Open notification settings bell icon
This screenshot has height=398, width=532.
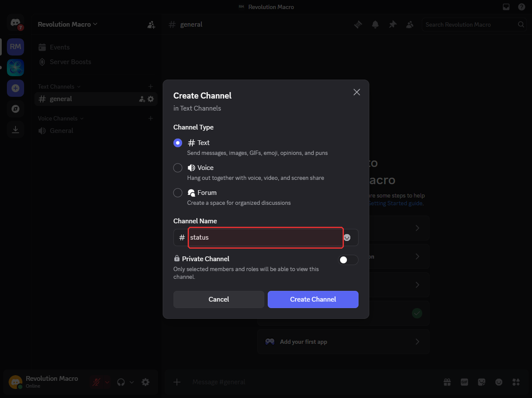click(x=375, y=25)
